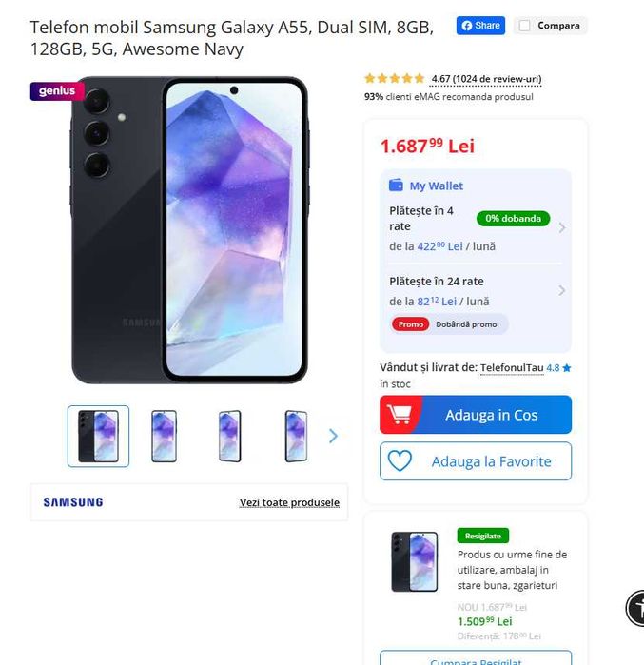Open the Vezi toate produsele link
Screen dimensions: 644x665
coord(289,502)
